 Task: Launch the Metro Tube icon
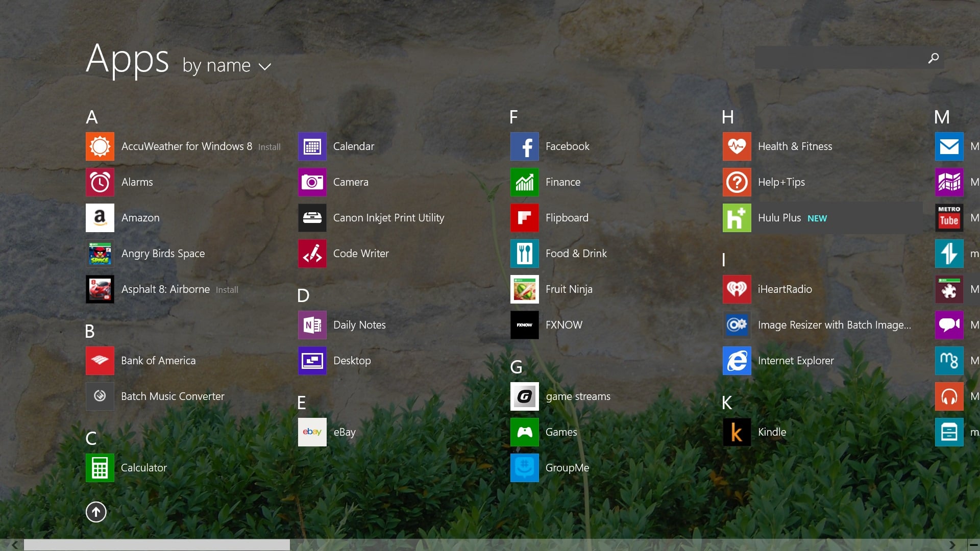(949, 218)
